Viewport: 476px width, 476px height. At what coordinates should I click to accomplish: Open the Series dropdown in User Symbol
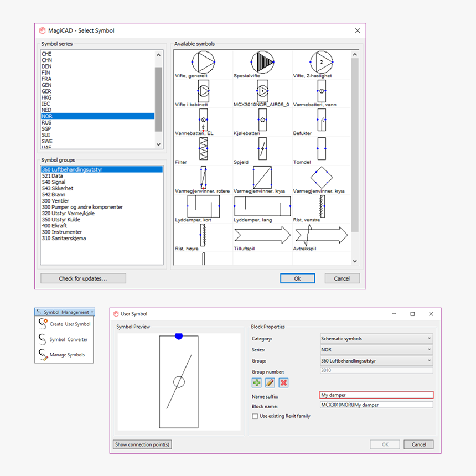click(x=376, y=350)
